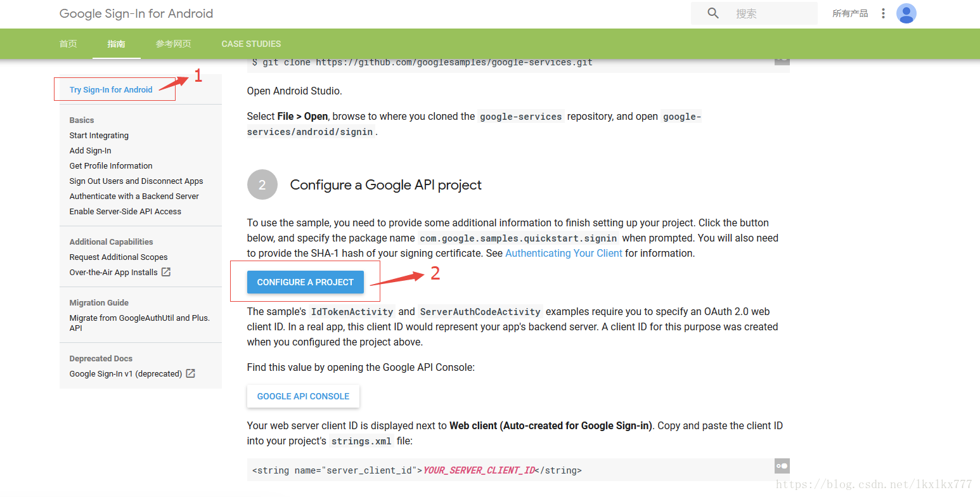Click the YOUR_SERVER_CLIENT_ID placeholder text
The image size is (980, 497).
pyautogui.click(x=479, y=470)
